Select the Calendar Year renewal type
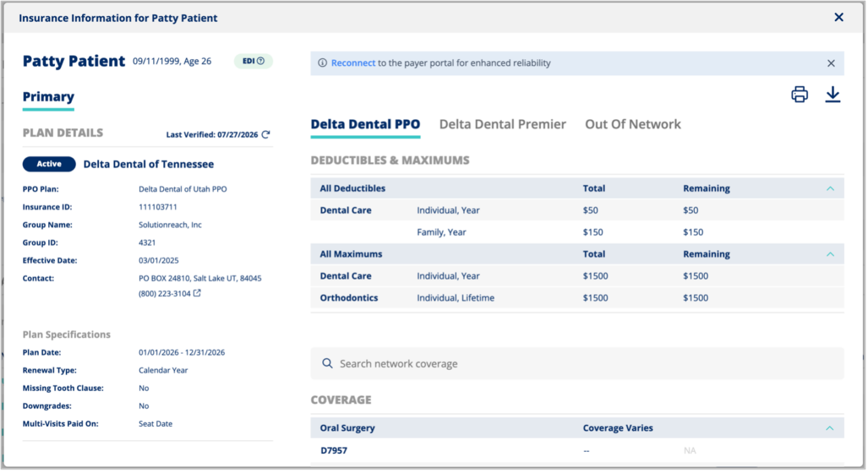868x473 pixels. click(x=163, y=371)
